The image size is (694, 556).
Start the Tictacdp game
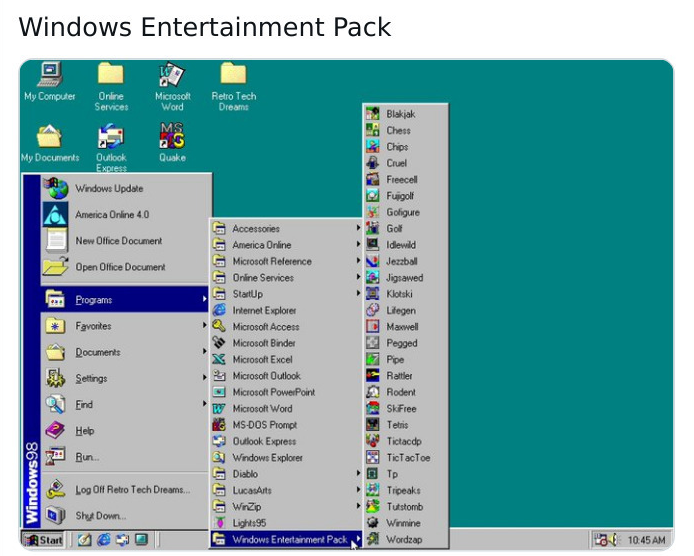coord(406,441)
